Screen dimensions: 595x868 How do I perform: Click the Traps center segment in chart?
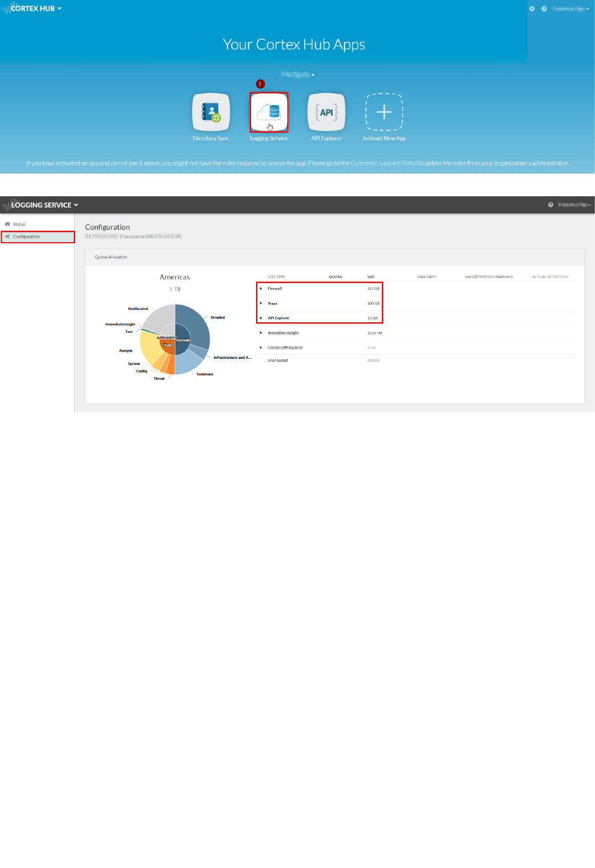(168, 346)
